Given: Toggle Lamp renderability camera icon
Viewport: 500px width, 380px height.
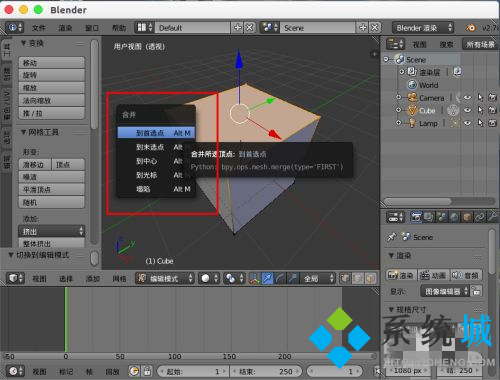Looking at the screenshot, I should pos(492,123).
